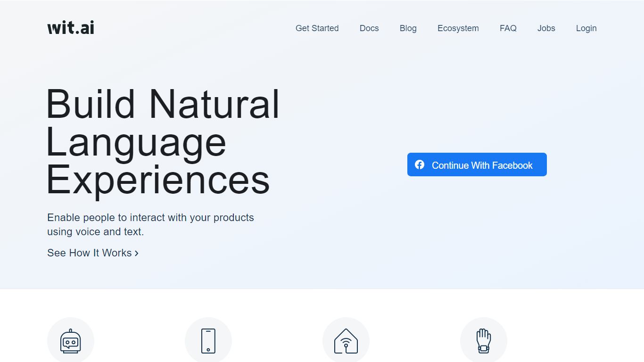Follow the See How It Works link
Screen dimensions: 644x362
coord(89,253)
